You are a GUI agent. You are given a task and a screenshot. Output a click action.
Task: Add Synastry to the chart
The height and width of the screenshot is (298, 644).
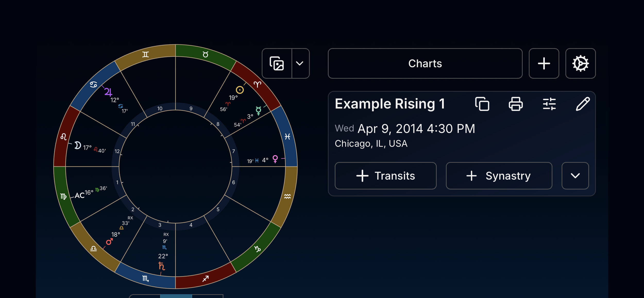[499, 176]
